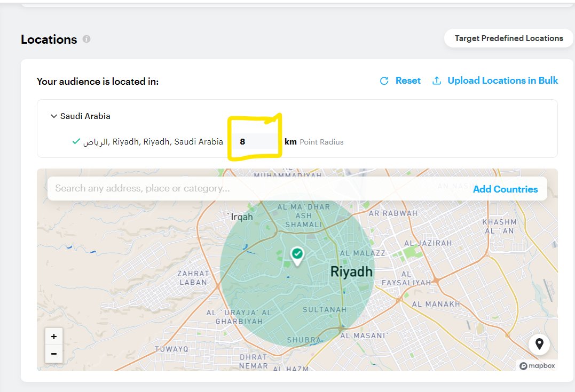Zoom in the map with plus button
The image size is (575, 392).
54,337
